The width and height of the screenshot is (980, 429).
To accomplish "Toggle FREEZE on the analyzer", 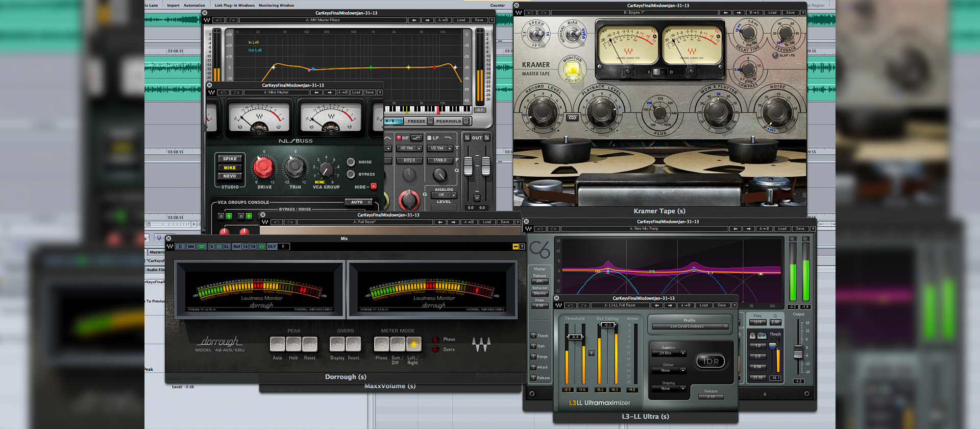I will tap(430, 121).
